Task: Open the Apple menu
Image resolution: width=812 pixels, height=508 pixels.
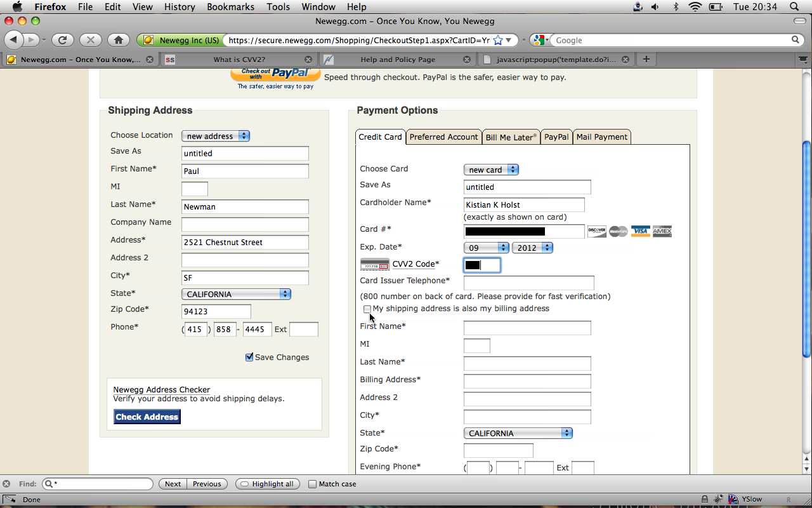Action: click(17, 7)
